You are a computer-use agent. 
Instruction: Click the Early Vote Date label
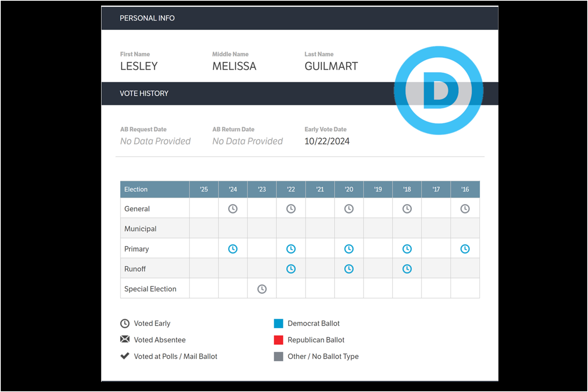coord(325,129)
